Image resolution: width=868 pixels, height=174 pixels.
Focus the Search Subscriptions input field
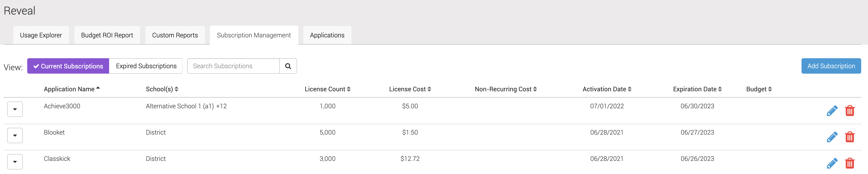(x=233, y=66)
